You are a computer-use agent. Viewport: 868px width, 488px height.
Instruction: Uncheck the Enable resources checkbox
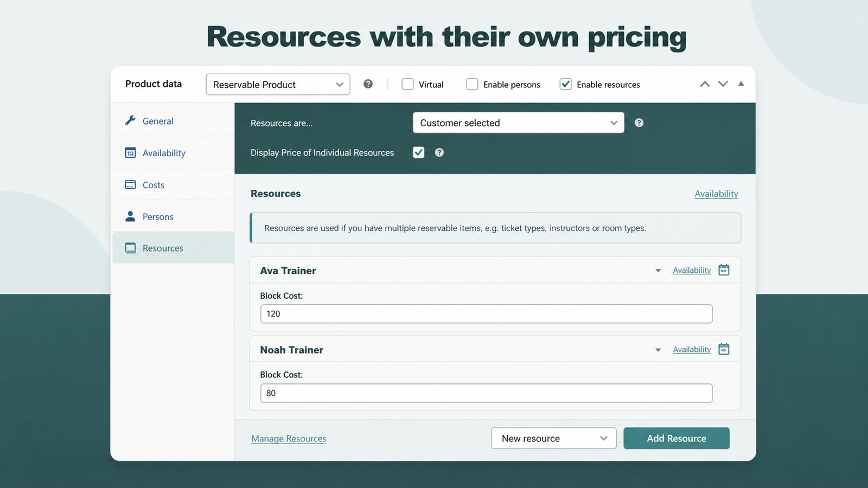coord(565,84)
